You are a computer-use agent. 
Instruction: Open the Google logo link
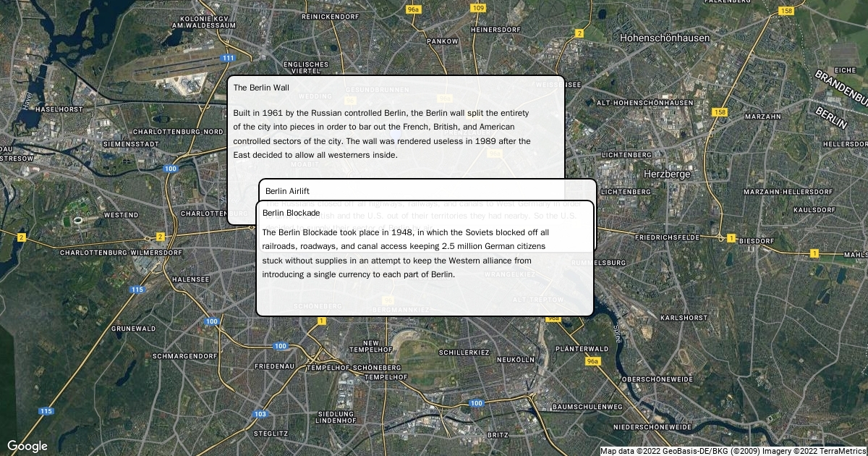point(27,446)
